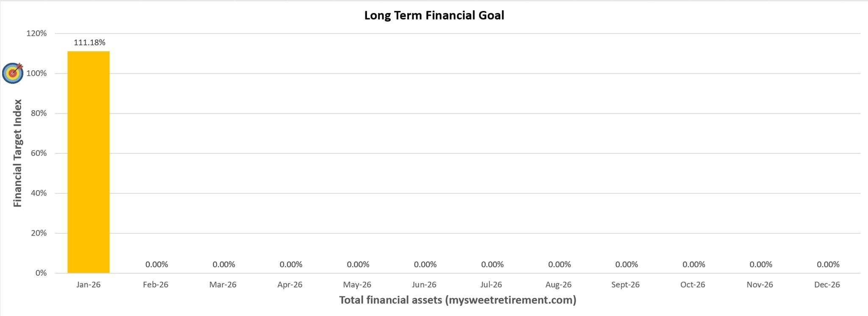Select the 60% vertical axis value
The image size is (868, 316).
(39, 153)
